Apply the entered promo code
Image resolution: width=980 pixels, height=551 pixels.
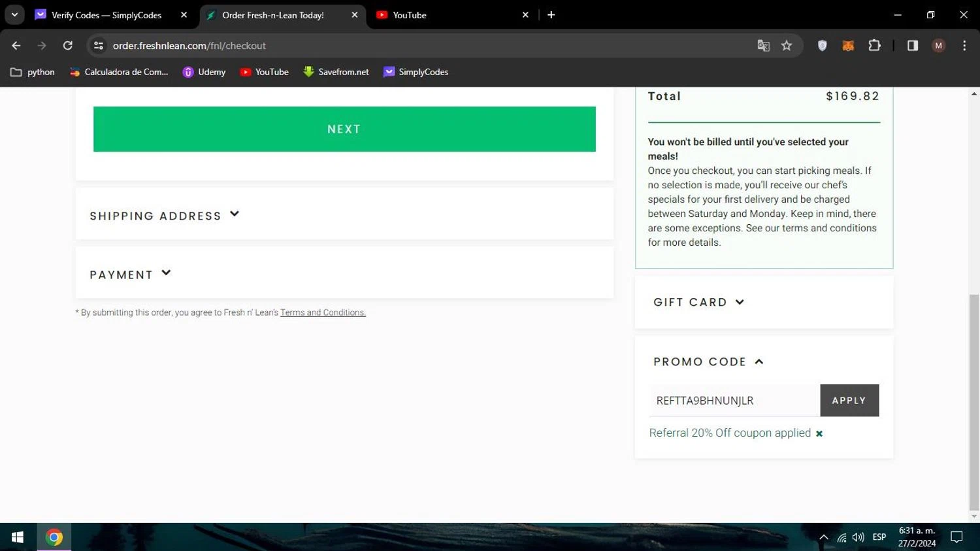pyautogui.click(x=849, y=401)
